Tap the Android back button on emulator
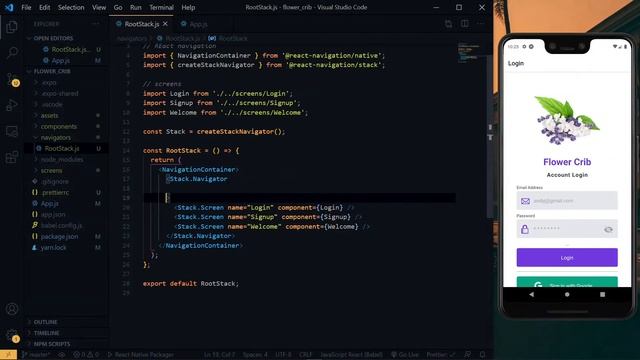 (531, 294)
